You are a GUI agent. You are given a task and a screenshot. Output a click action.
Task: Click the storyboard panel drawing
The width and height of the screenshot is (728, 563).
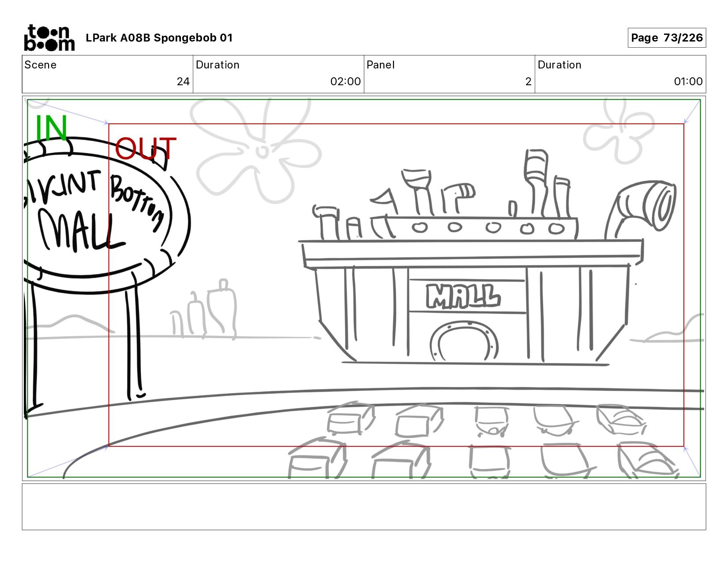(364, 288)
